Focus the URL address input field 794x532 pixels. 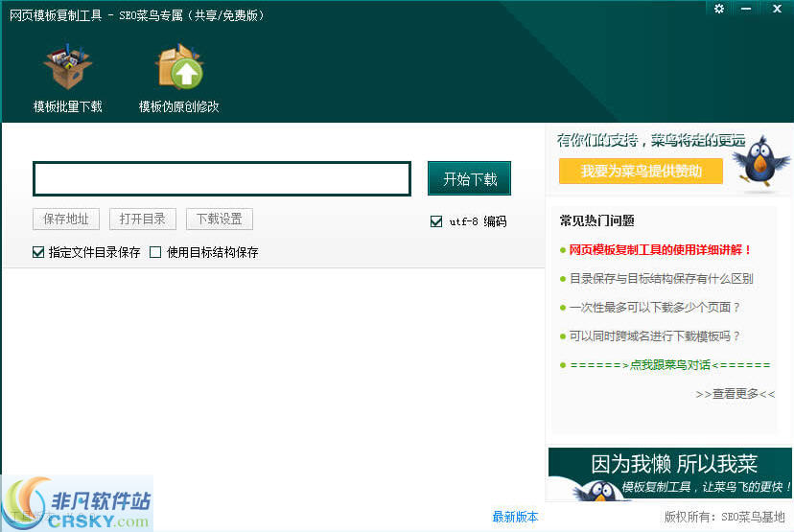point(222,178)
